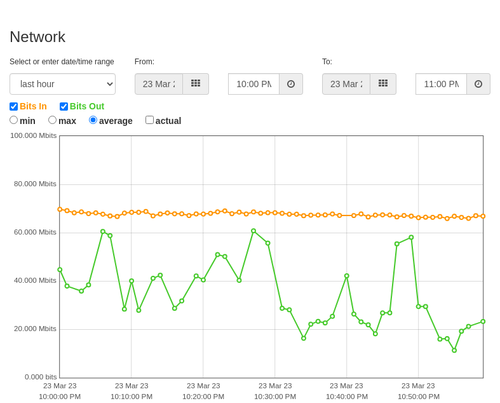Enable the actual checkbox
500x403 pixels.
[150, 120]
